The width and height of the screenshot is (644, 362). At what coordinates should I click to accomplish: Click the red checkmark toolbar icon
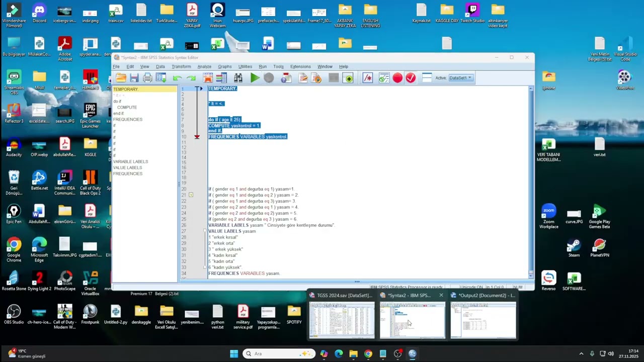point(411,78)
